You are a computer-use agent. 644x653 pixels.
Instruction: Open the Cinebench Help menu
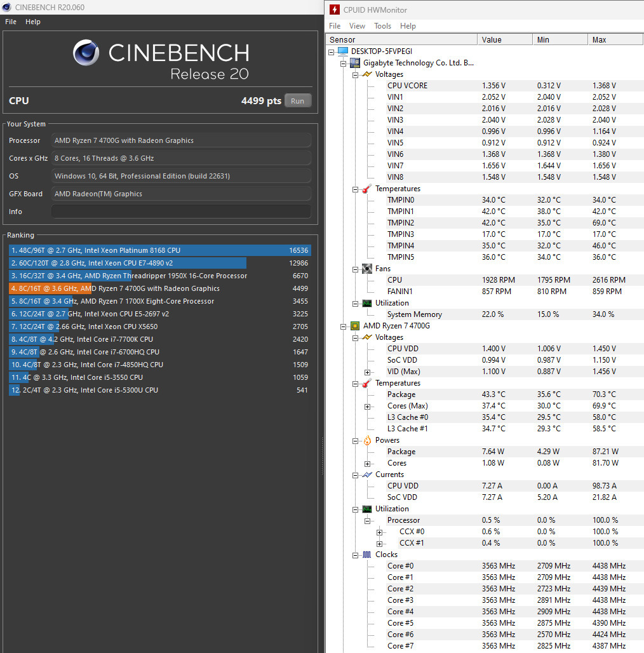33,22
